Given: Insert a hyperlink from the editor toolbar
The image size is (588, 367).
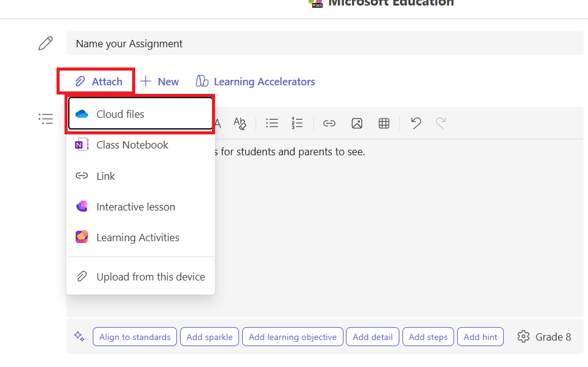Looking at the screenshot, I should 329,123.
